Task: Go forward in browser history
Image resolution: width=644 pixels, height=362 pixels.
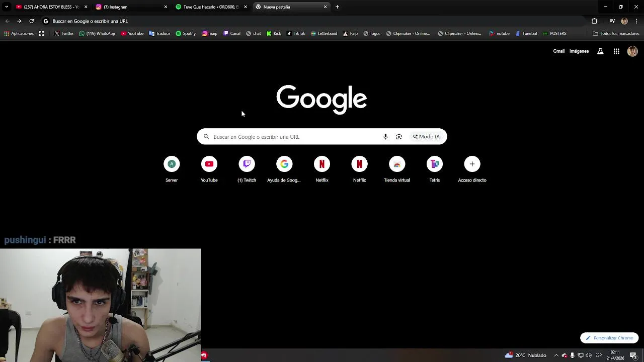Action: point(19,21)
